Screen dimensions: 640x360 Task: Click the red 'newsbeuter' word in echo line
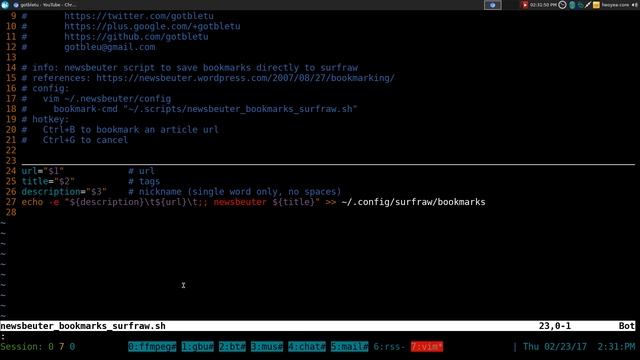(240, 202)
